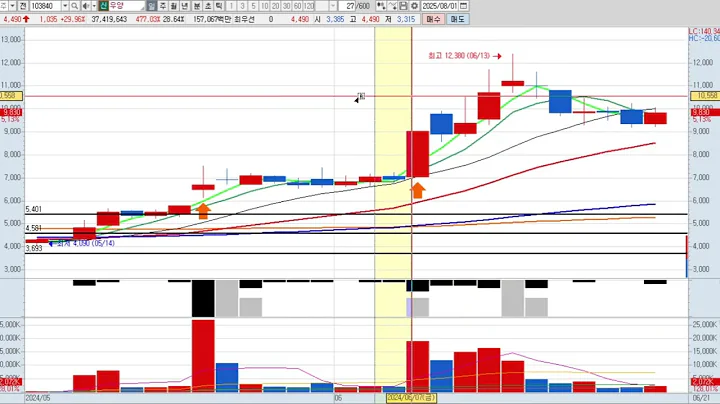
Task: Click the candlestick chart type icon
Action: (x=381, y=6)
